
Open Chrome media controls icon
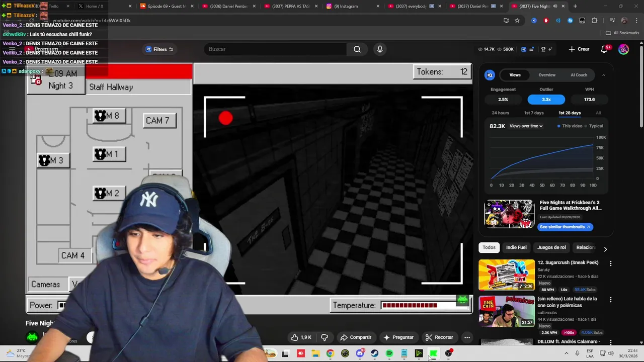612,21
